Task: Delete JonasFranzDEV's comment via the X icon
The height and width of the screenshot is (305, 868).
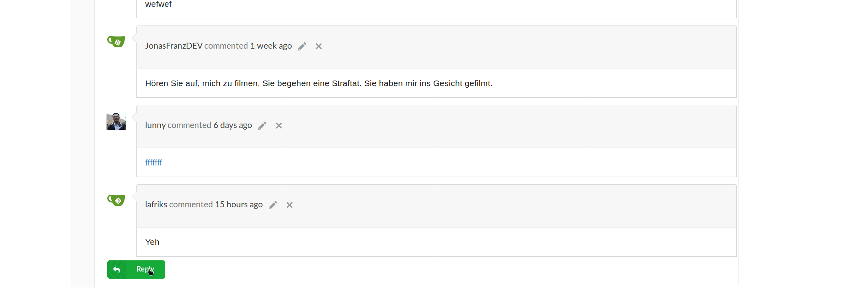Action: click(318, 46)
